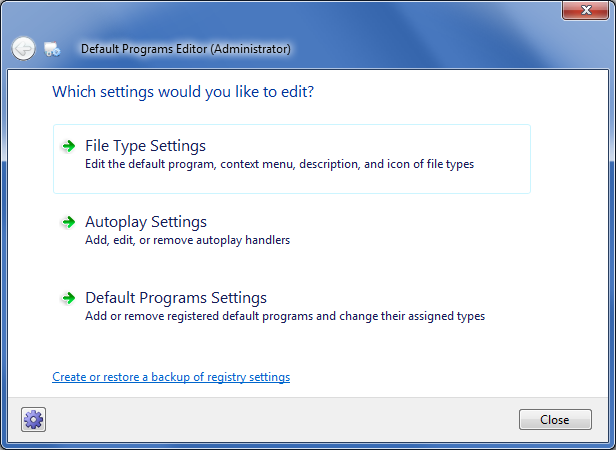616x450 pixels.
Task: Click the 'Edit the default program, context menu' description
Action: point(279,164)
